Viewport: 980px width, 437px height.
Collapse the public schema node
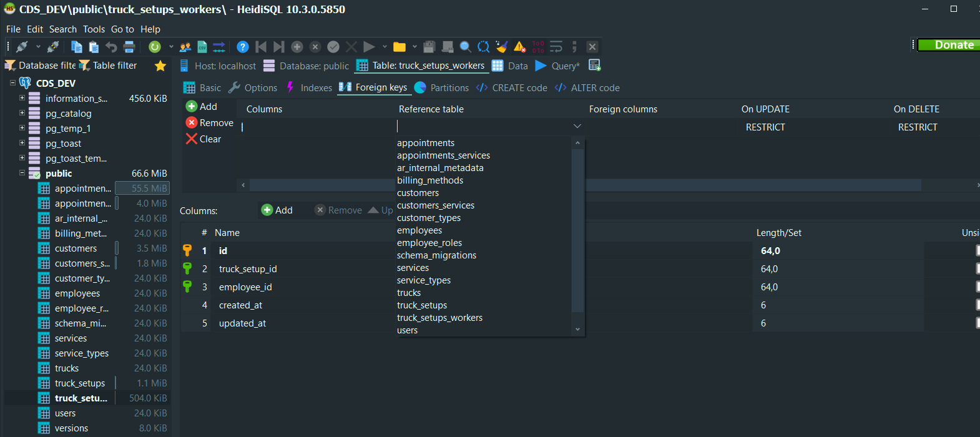coord(22,173)
